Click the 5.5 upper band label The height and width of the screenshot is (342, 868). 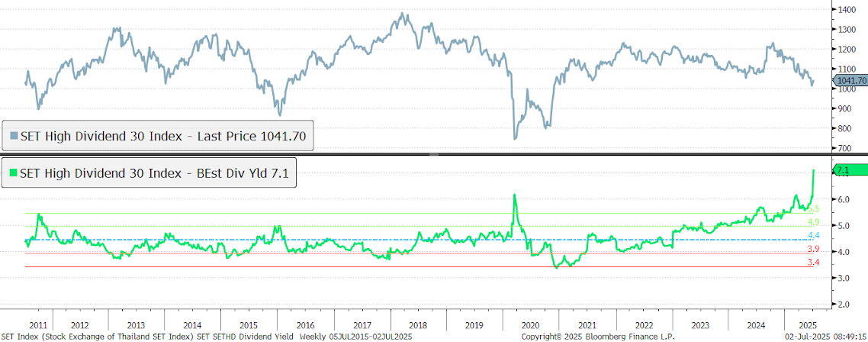(x=813, y=208)
